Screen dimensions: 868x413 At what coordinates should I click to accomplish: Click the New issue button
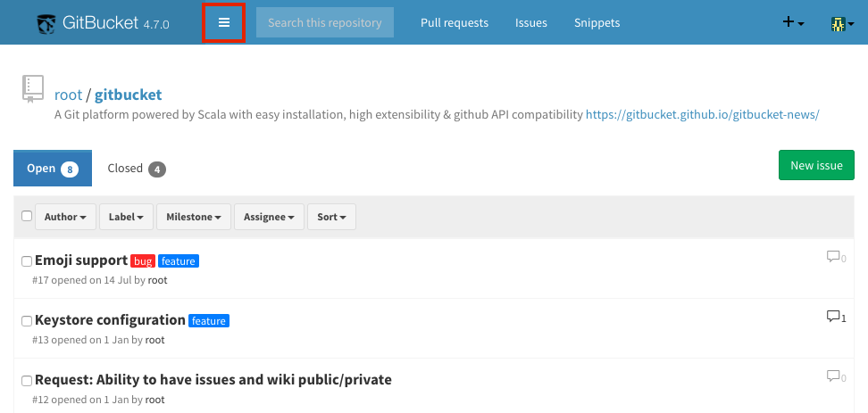coord(816,165)
